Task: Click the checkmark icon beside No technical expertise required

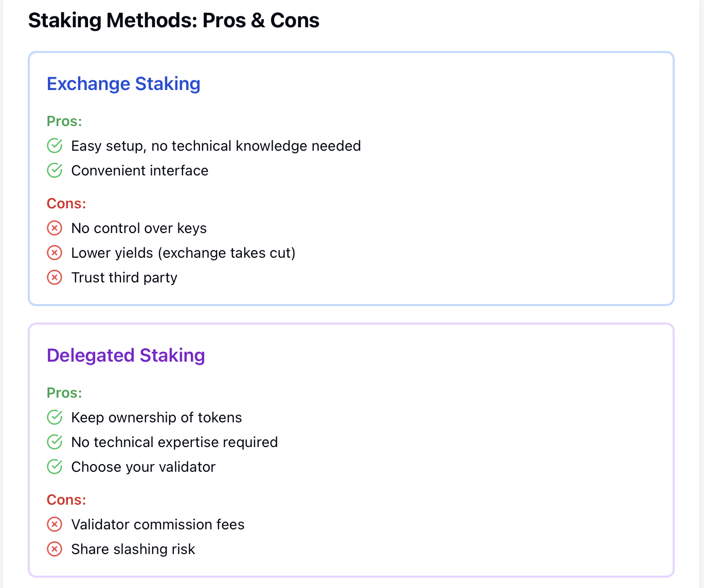Action: [55, 442]
